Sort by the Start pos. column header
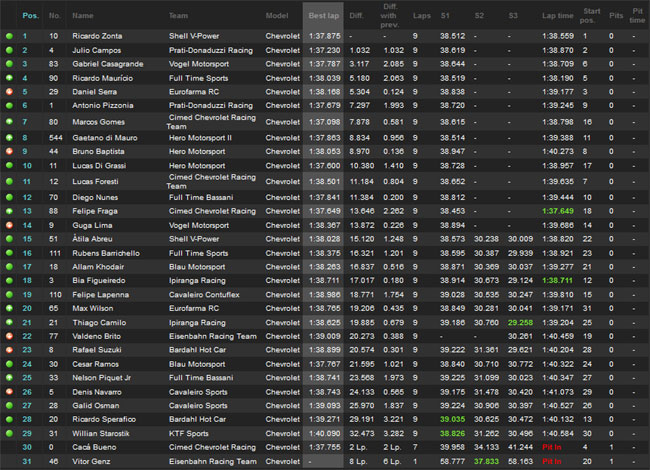Viewport: 650px width, 470px height. click(590, 16)
